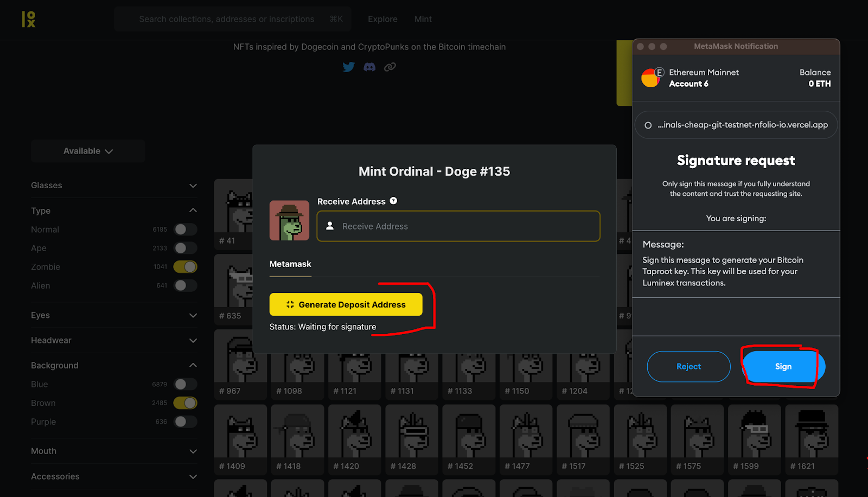Toggle the Ape type filter
The image size is (868, 497).
coord(185,248)
